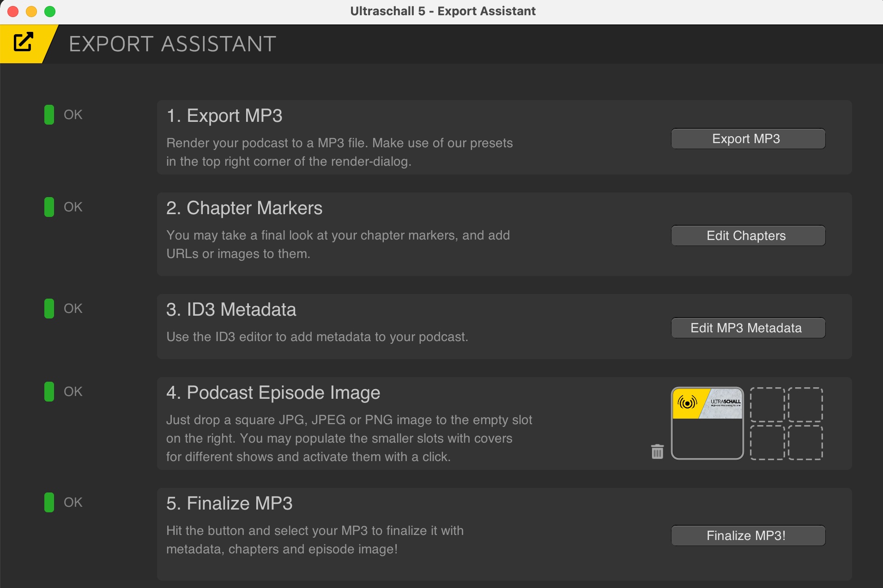883x588 pixels.
Task: Click the "2. Chapter Markers" heading
Action: 244,208
